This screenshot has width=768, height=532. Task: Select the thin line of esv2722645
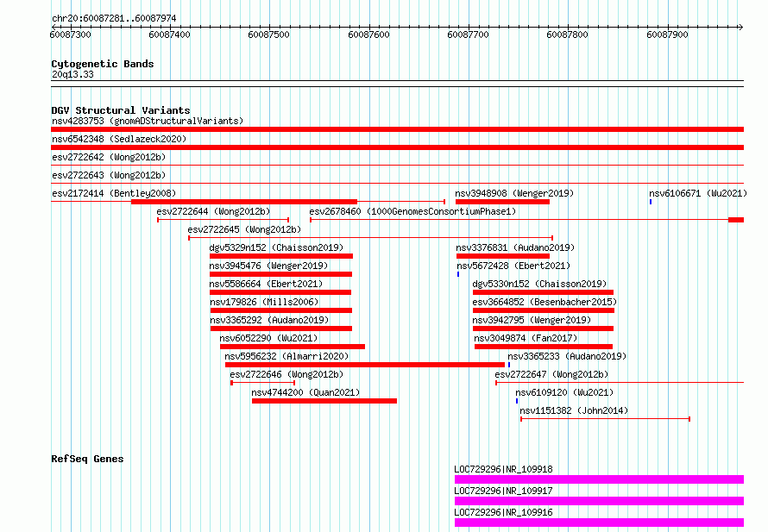click(x=371, y=238)
